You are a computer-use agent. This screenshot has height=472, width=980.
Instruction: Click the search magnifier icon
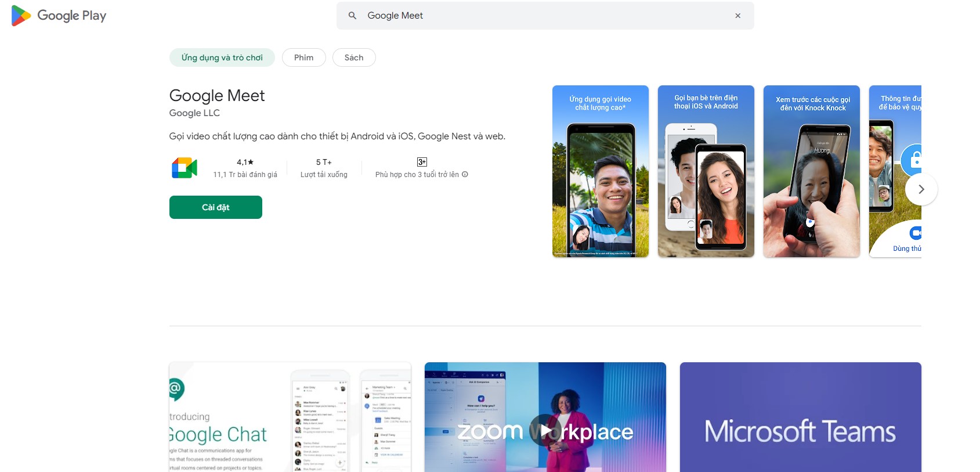coord(352,16)
